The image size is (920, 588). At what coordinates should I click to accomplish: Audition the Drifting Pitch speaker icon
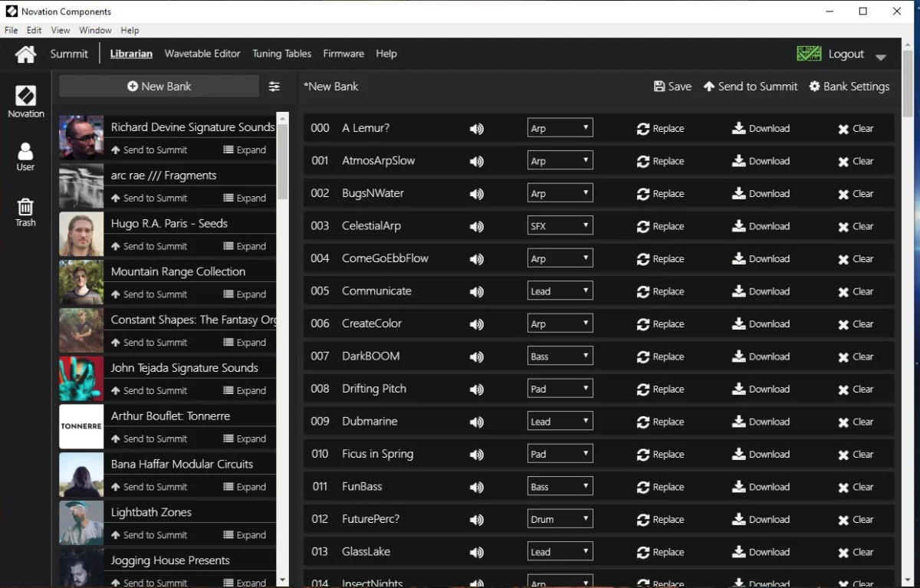[x=477, y=389]
